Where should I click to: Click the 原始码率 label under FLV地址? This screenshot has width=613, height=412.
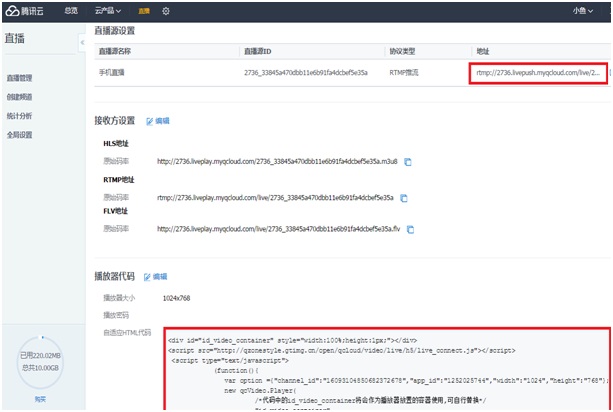point(116,229)
